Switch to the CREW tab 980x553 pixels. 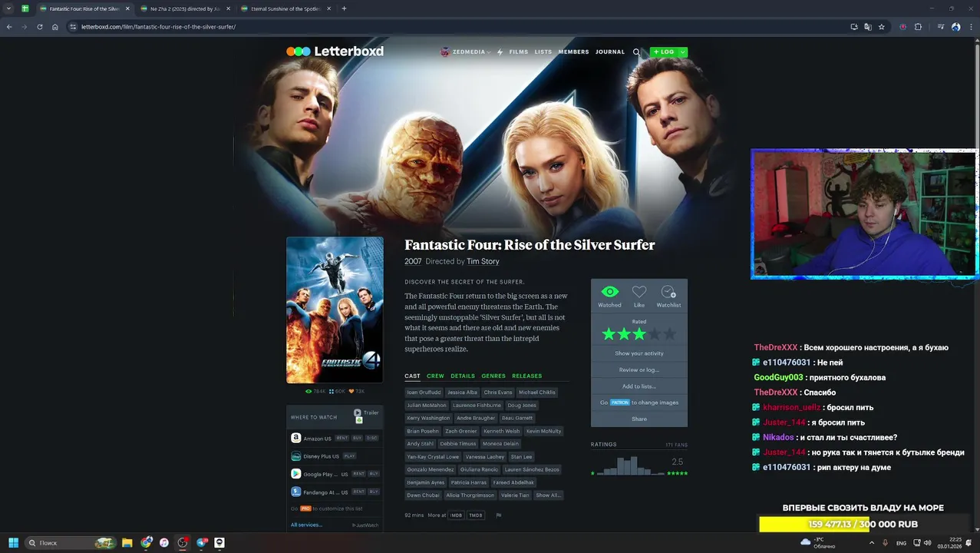[435, 376]
